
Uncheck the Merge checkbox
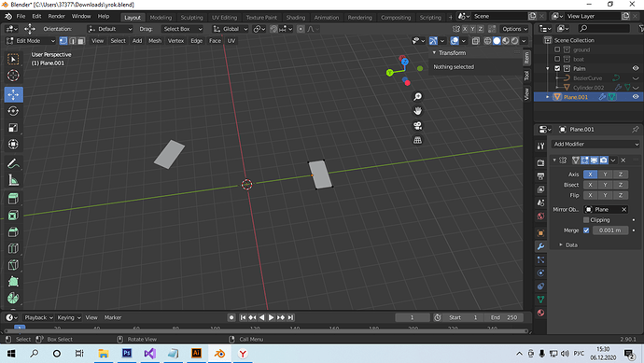click(586, 230)
